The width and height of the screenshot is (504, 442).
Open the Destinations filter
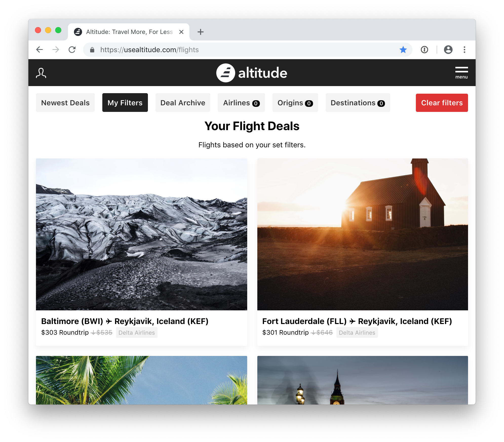(357, 103)
